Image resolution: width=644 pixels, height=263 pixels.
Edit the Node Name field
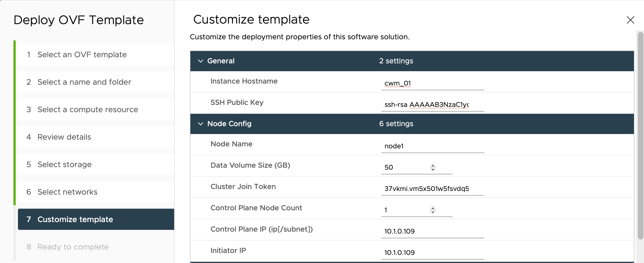point(432,146)
